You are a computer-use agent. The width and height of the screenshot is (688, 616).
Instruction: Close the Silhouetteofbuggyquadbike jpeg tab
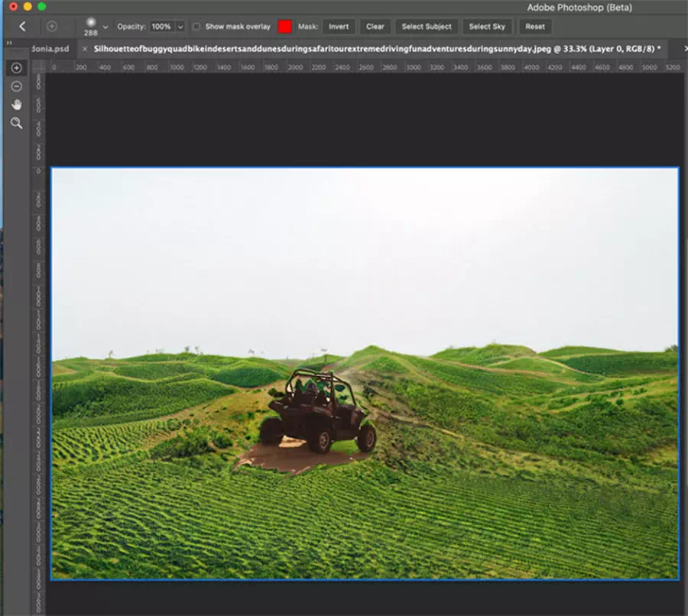tap(85, 49)
